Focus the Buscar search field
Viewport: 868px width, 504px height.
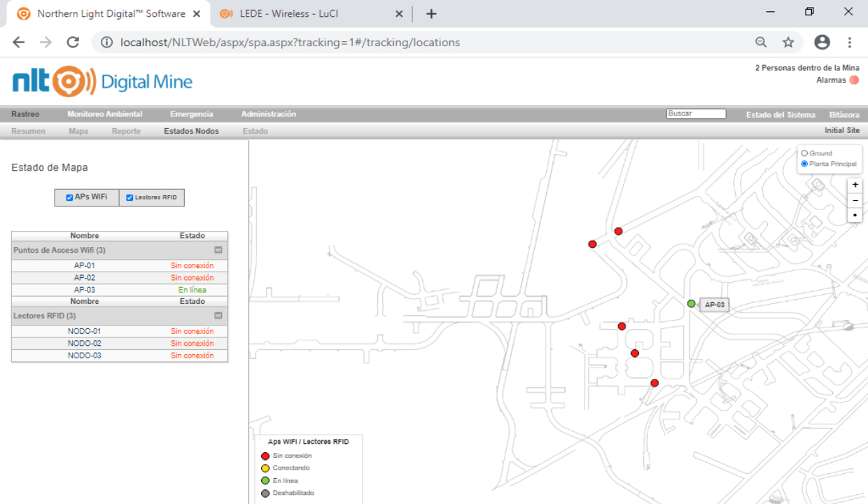(696, 114)
